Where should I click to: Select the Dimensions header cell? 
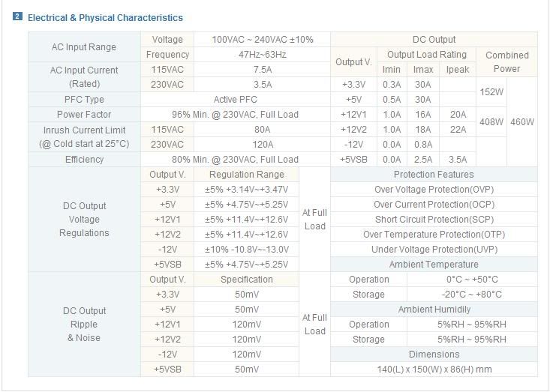(434, 355)
